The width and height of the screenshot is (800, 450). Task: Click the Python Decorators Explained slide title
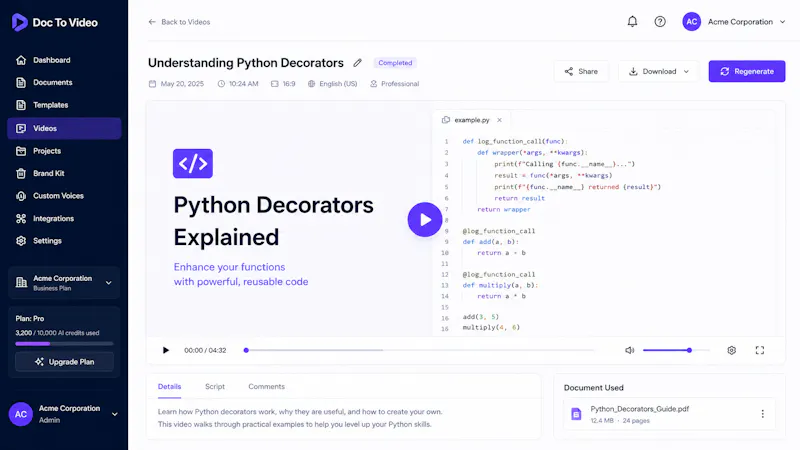(273, 221)
